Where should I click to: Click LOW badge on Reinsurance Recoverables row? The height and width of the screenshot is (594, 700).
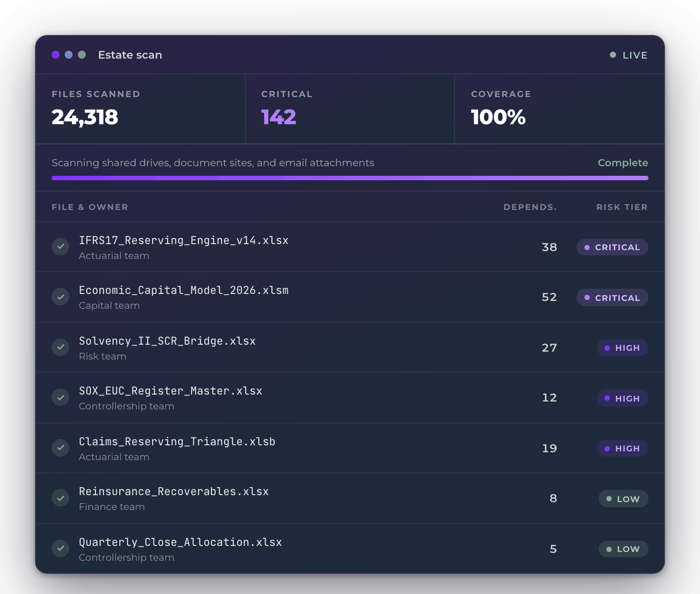tap(623, 499)
